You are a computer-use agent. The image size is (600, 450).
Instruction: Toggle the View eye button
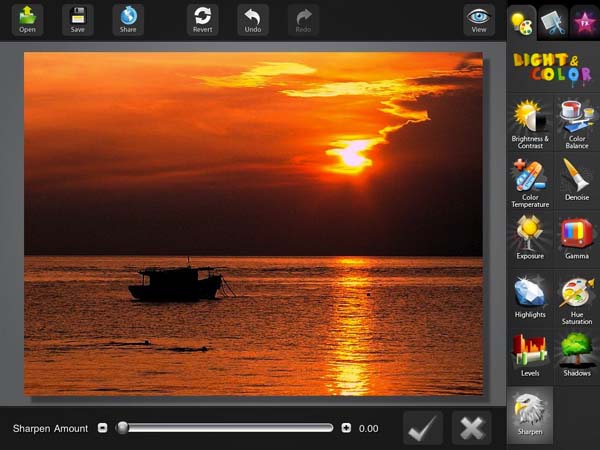(479, 20)
